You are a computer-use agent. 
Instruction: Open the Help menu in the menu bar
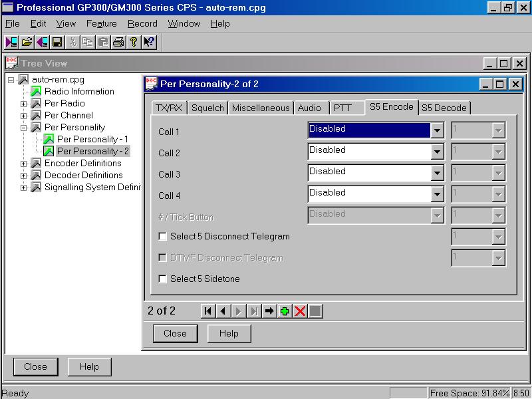(x=220, y=23)
